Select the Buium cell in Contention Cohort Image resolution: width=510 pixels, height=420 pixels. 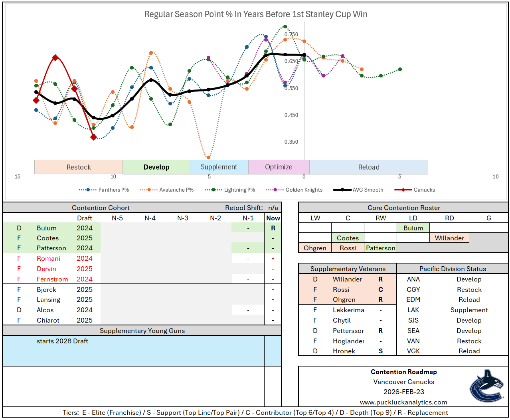click(x=47, y=228)
